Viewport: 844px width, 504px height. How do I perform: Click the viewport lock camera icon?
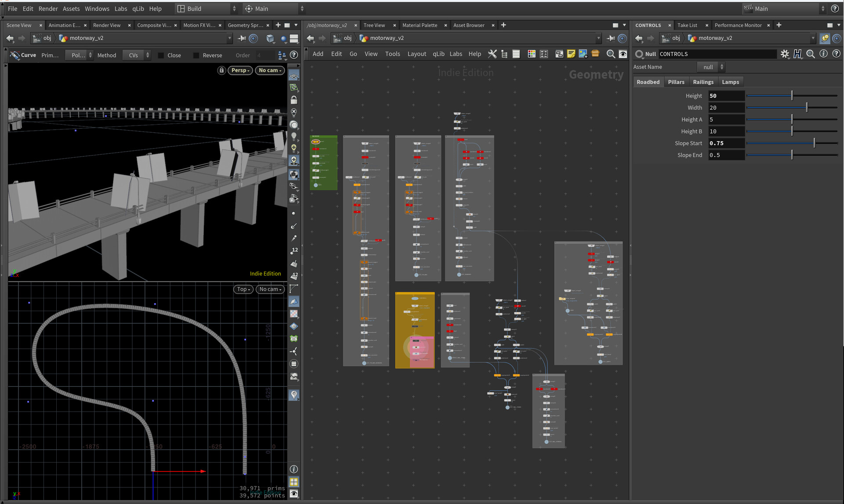tap(222, 70)
